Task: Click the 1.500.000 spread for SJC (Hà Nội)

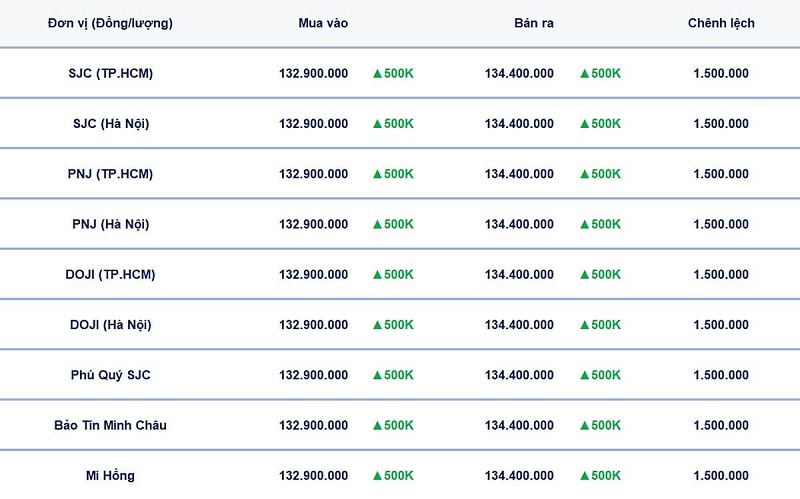Action: pos(721,123)
